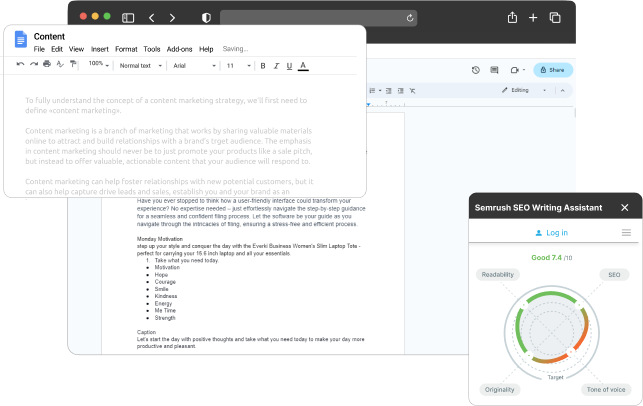Click the browser address bar
This screenshot has width=643, height=406.
(318, 18)
